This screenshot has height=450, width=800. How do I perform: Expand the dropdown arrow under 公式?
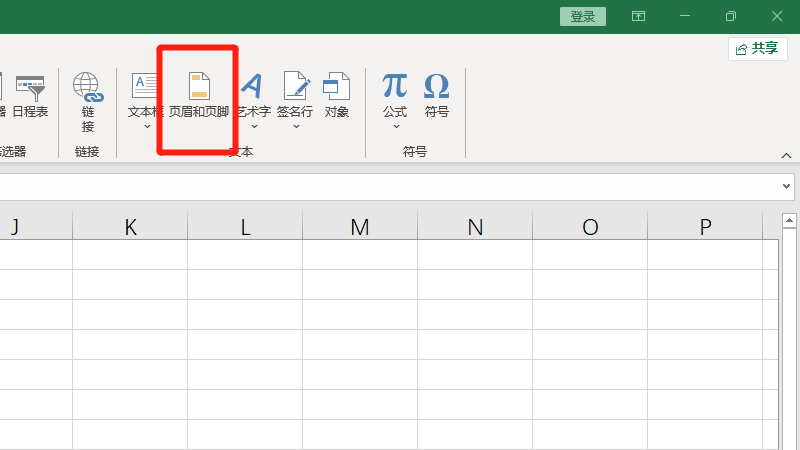click(395, 127)
